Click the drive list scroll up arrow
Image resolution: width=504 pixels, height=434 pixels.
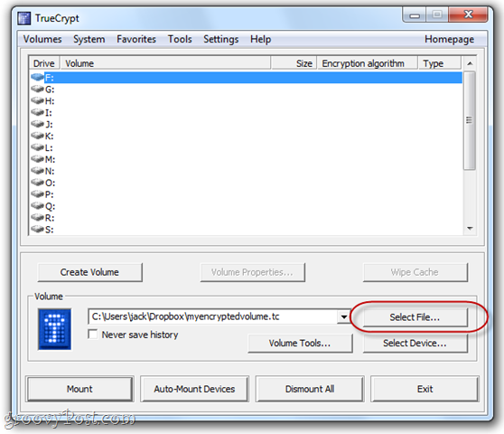coord(470,63)
